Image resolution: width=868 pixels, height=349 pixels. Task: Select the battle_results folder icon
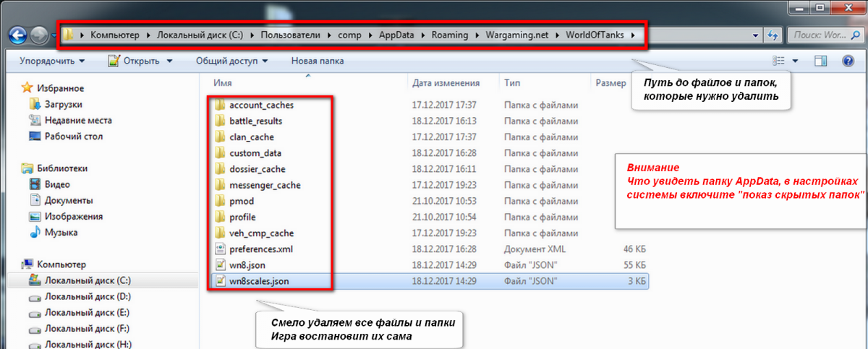point(221,121)
